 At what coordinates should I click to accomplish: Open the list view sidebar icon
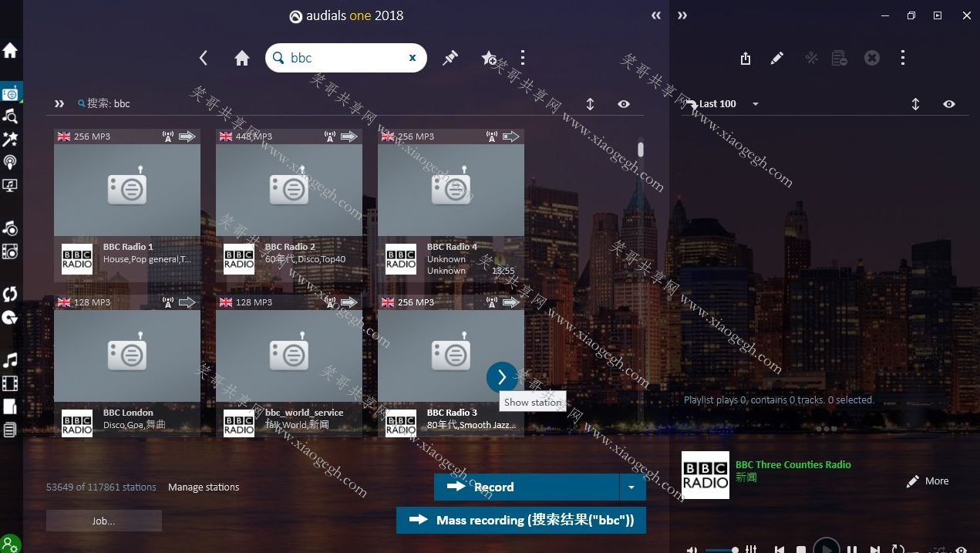tap(10, 430)
